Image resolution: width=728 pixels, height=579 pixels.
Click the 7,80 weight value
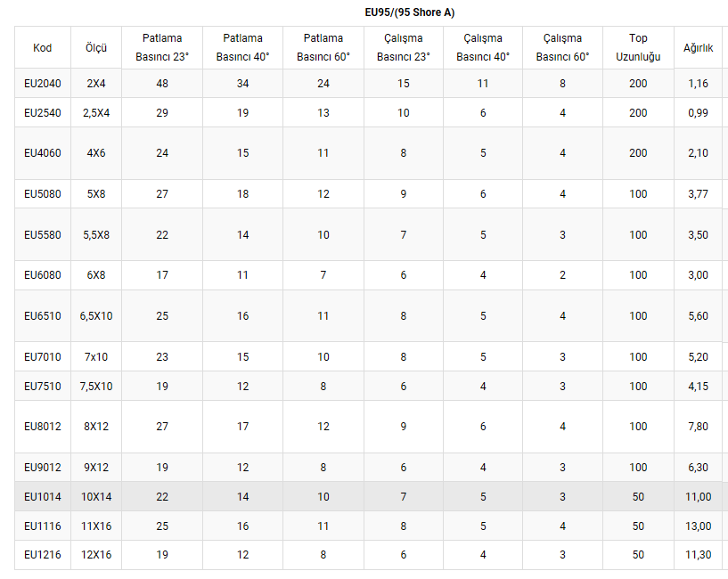[698, 427]
